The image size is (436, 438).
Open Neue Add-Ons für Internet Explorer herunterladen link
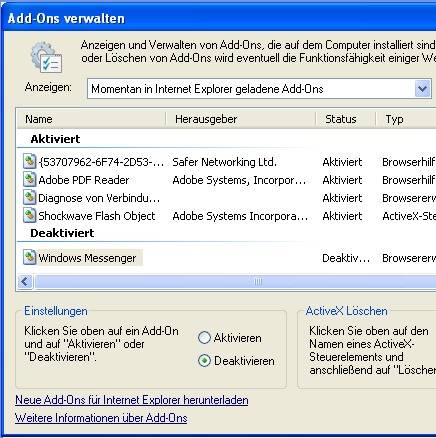132,400
